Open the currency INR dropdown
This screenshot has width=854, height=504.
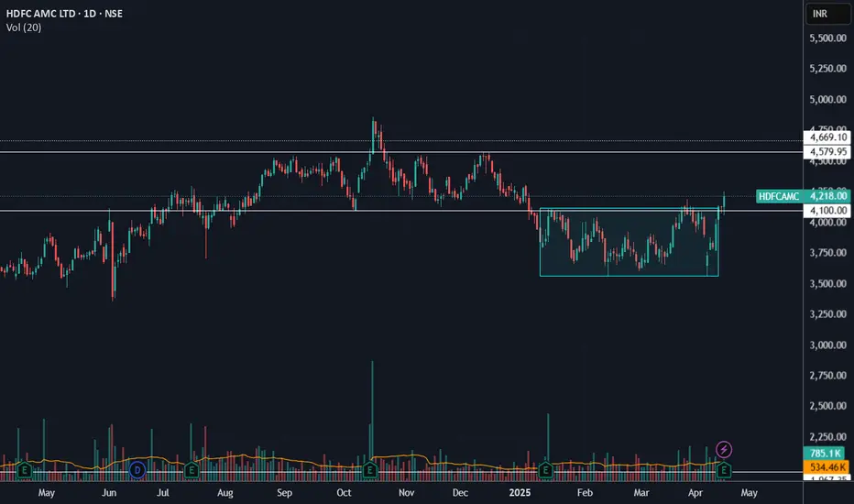(827, 14)
